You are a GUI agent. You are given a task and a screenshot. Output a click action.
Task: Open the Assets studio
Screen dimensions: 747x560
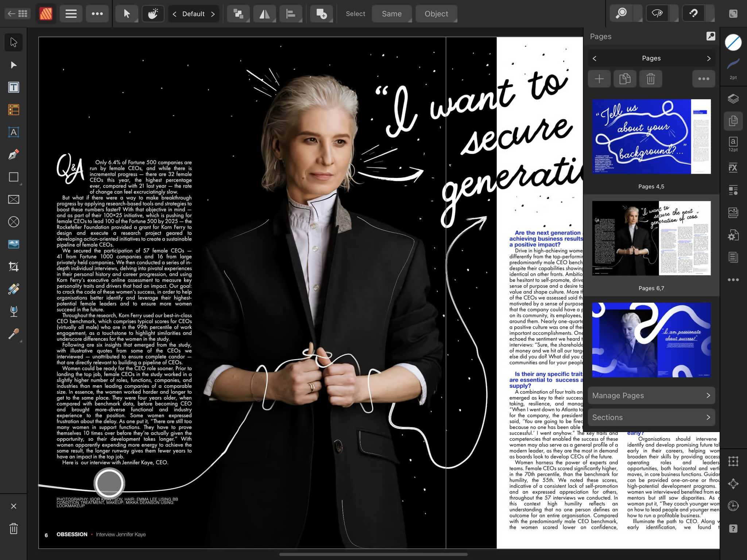tap(733, 212)
